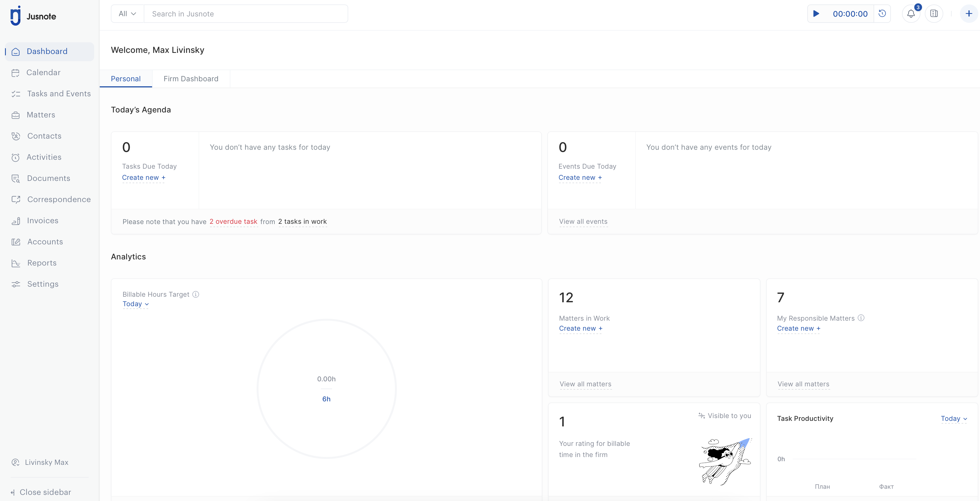Image resolution: width=980 pixels, height=501 pixels.
Task: Click the blue plus add button
Action: 969,14
